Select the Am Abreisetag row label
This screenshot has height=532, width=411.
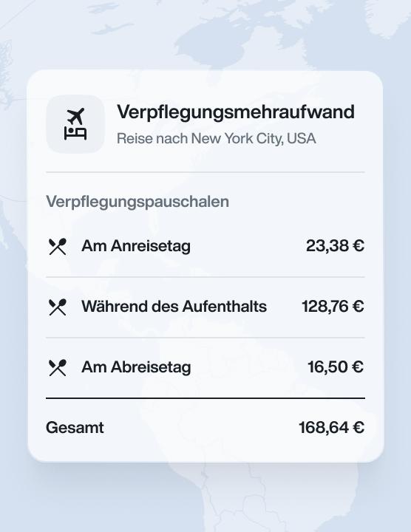tap(136, 367)
